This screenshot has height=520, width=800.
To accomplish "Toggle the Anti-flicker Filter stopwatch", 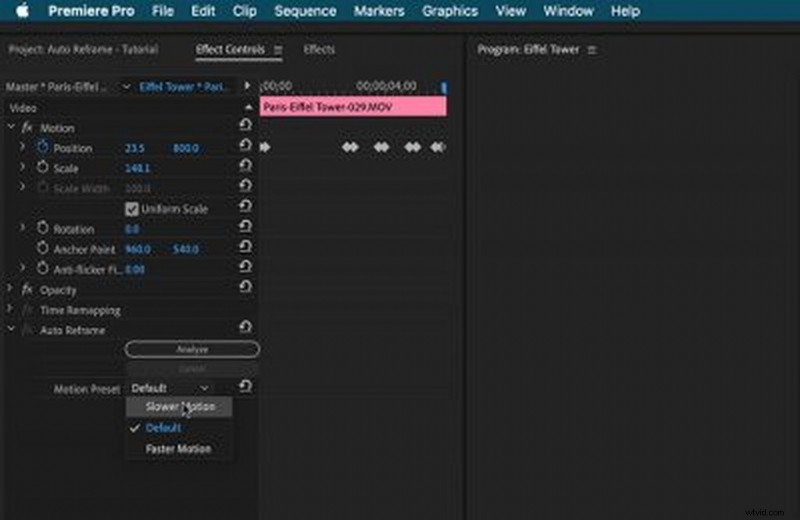I will coord(42,268).
